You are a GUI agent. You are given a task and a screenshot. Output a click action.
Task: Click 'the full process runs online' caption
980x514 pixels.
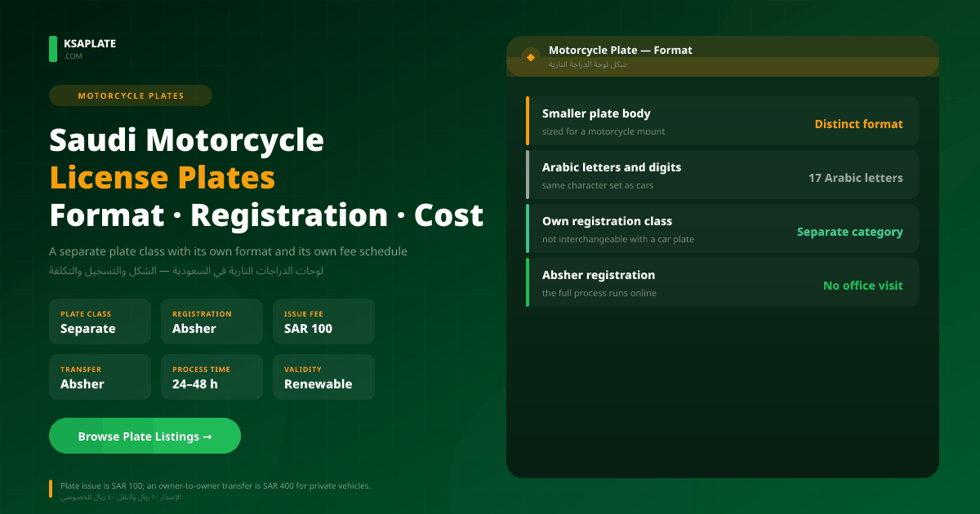pyautogui.click(x=599, y=293)
